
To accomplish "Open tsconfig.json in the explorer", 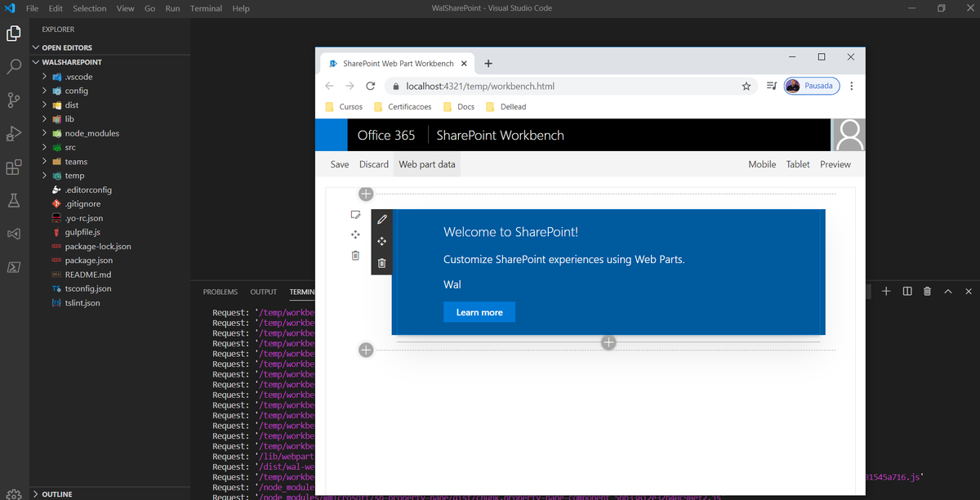I will 88,288.
